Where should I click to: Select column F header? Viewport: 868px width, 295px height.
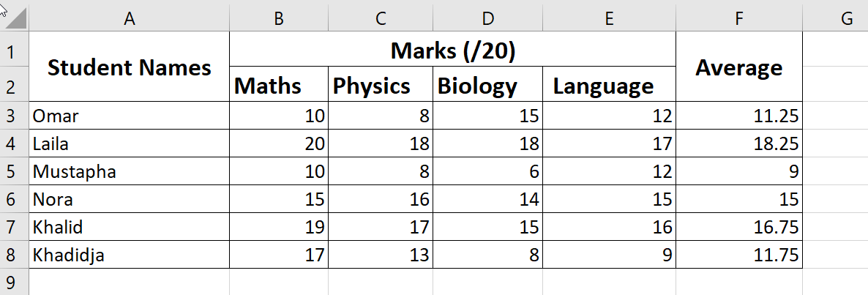[x=738, y=20]
